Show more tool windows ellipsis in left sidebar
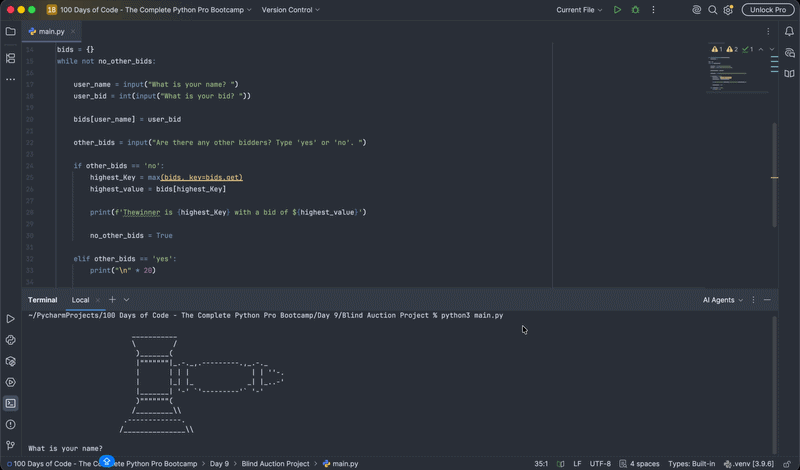Image resolution: width=800 pixels, height=470 pixels. coord(10,80)
